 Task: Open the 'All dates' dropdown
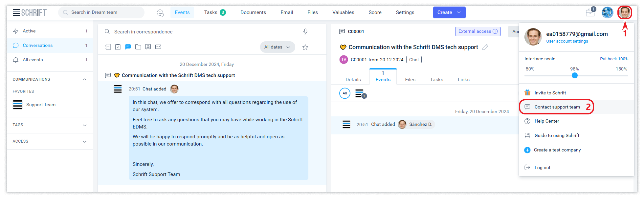(277, 47)
